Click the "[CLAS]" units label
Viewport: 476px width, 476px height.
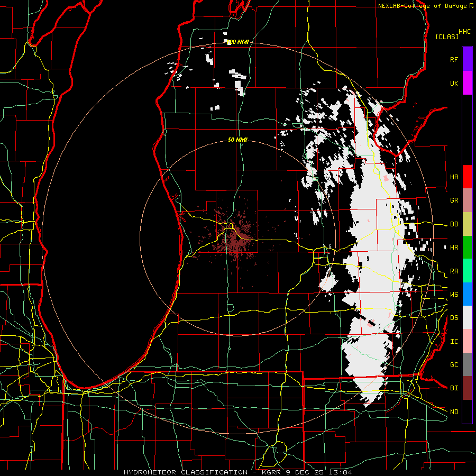(447, 36)
